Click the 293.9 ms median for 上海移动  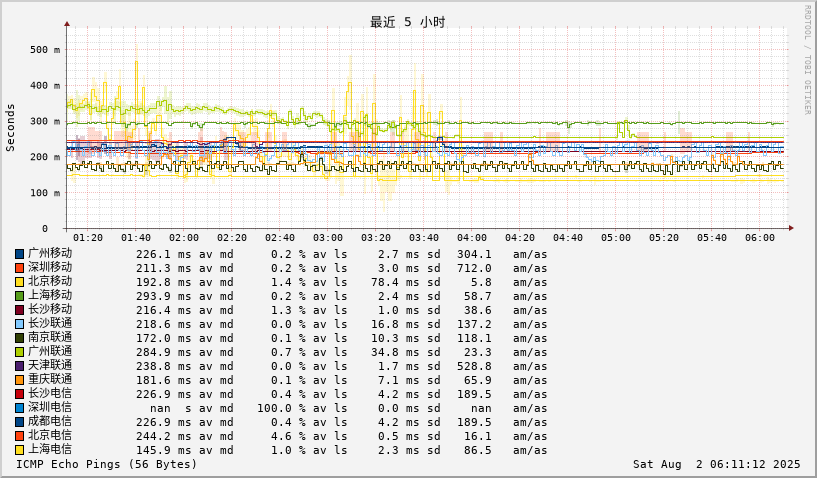pos(164,297)
